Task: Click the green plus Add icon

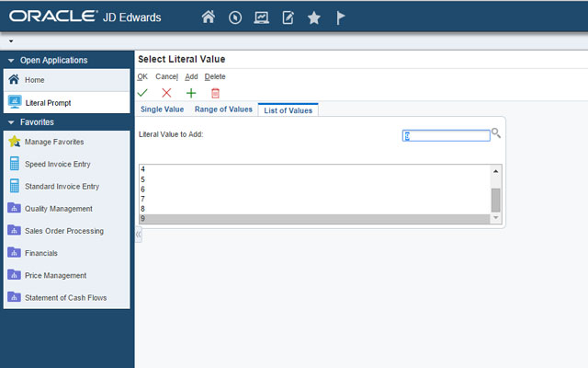Action: coord(191,93)
